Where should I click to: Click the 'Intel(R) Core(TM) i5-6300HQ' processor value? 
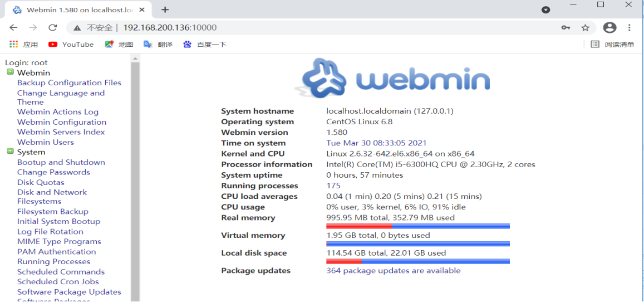(x=430, y=164)
